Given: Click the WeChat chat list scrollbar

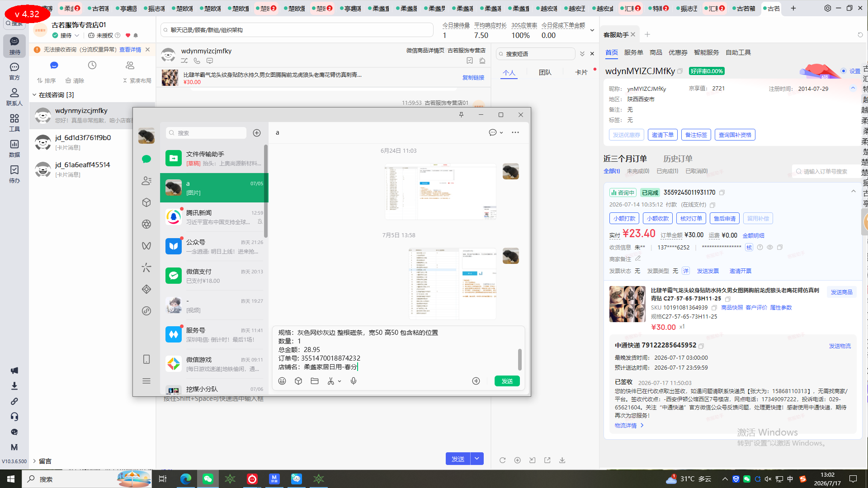Looking at the screenshot, I should click(x=266, y=192).
